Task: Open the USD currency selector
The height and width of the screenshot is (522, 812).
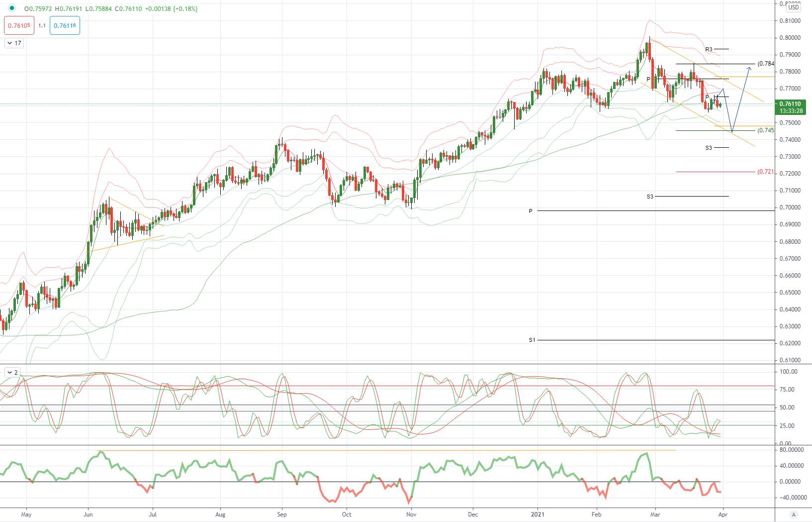Action: [x=793, y=7]
